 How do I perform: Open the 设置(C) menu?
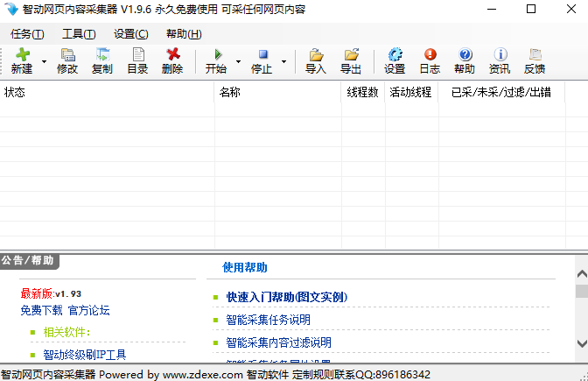coord(131,34)
